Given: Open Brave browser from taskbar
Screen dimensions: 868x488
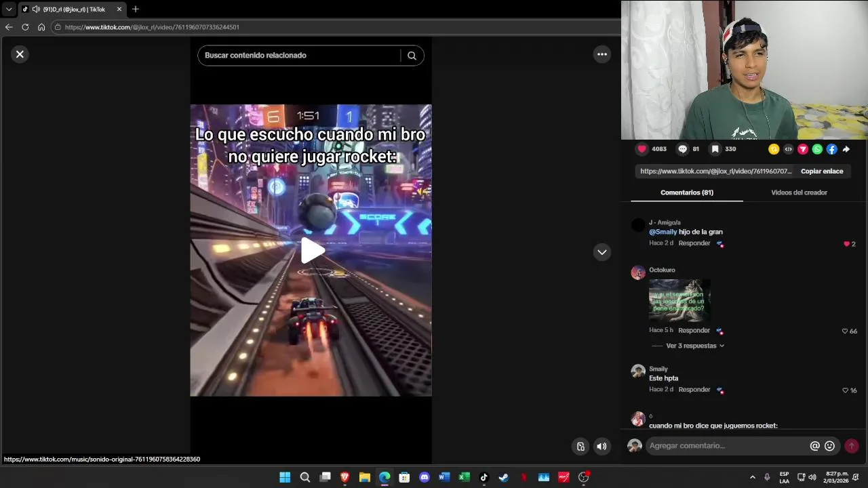Looking at the screenshot, I should [344, 477].
